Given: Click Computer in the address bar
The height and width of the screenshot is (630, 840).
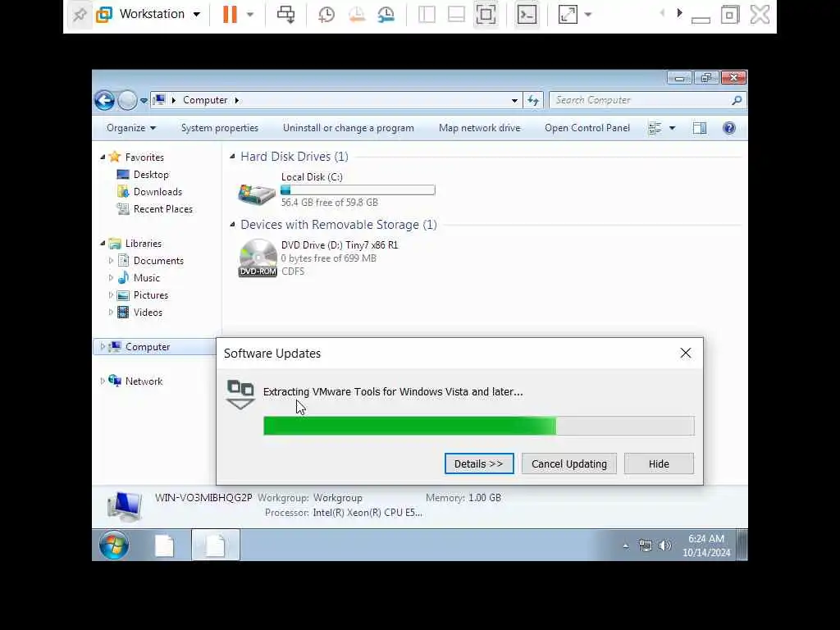Looking at the screenshot, I should [x=205, y=100].
